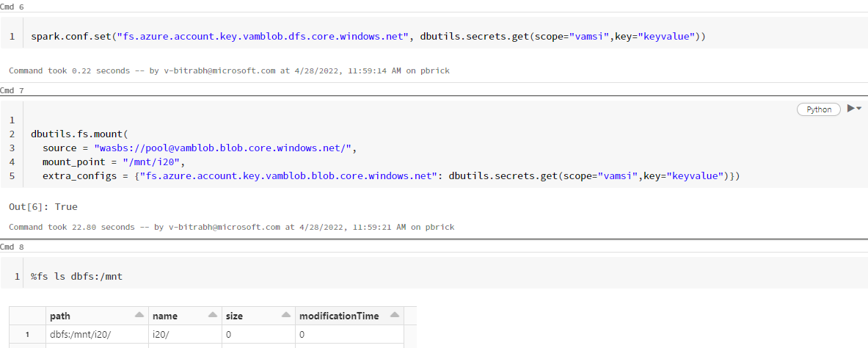This screenshot has height=348, width=868.
Task: Click the Cmd 8 cell label
Action: click(12, 246)
